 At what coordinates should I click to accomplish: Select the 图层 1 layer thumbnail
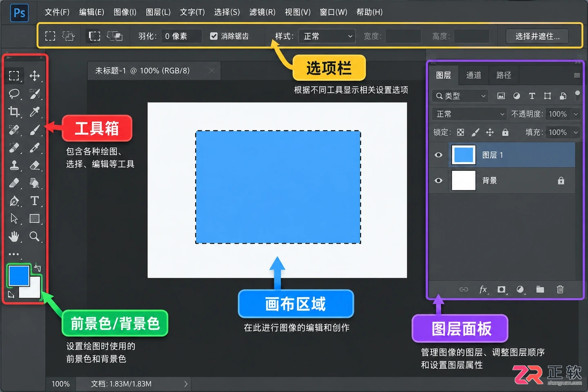click(463, 155)
